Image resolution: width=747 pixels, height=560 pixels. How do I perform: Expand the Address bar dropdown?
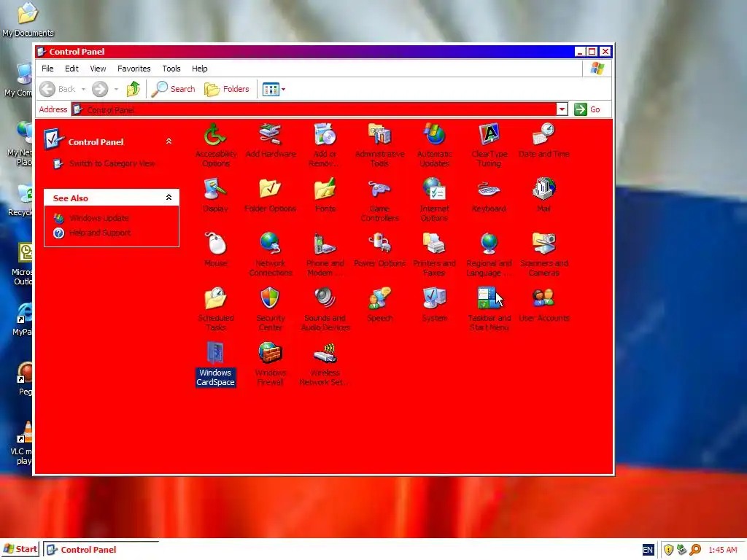(562, 109)
